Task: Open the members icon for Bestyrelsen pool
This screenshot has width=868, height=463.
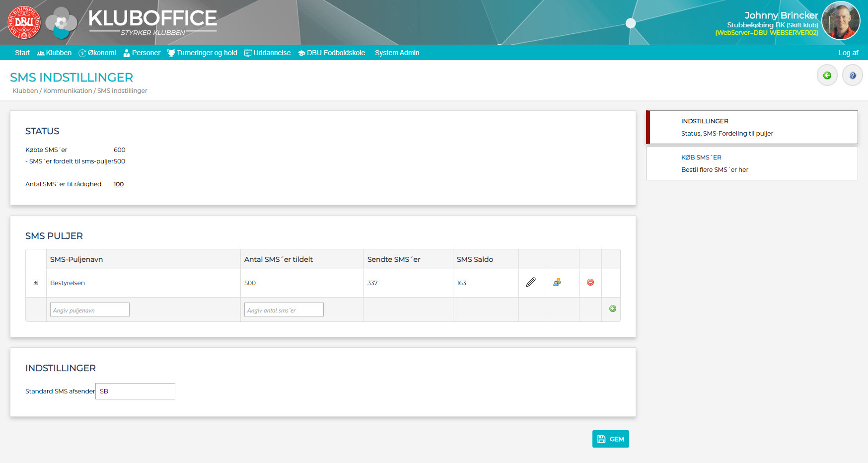Action: [x=557, y=283]
